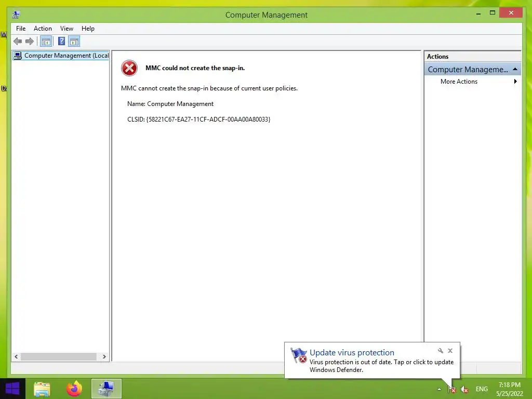Image resolution: width=532 pixels, height=399 pixels.
Task: Toggle Show/Hide Action Pane toolbar icon
Action: [74, 42]
